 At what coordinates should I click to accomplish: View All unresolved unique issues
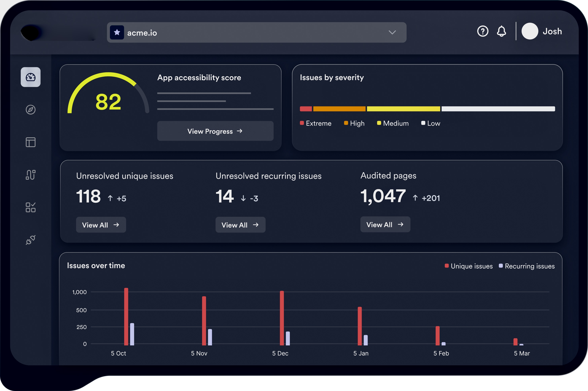tap(101, 225)
